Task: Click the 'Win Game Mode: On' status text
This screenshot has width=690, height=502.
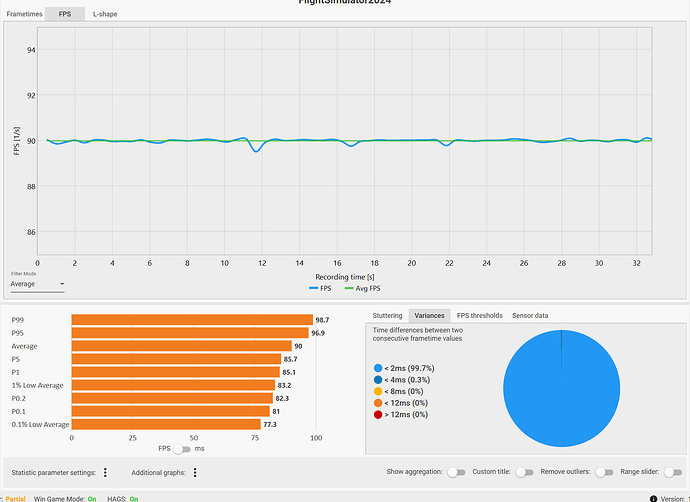Action: 65,499
